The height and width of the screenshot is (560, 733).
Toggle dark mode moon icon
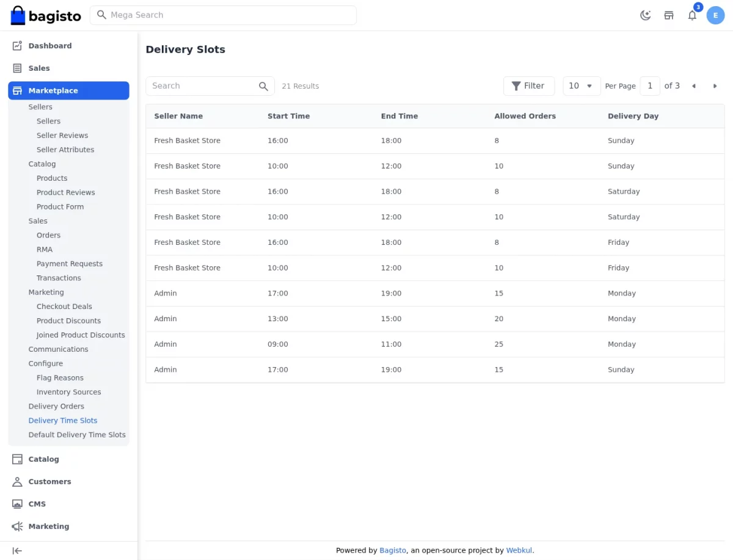point(645,15)
